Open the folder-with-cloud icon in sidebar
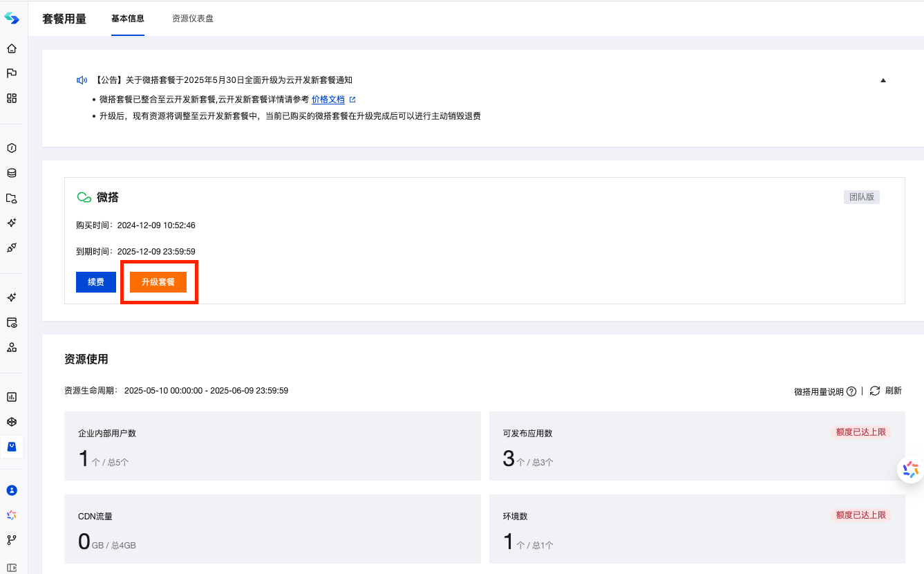Image resolution: width=924 pixels, height=574 pixels. click(x=12, y=198)
